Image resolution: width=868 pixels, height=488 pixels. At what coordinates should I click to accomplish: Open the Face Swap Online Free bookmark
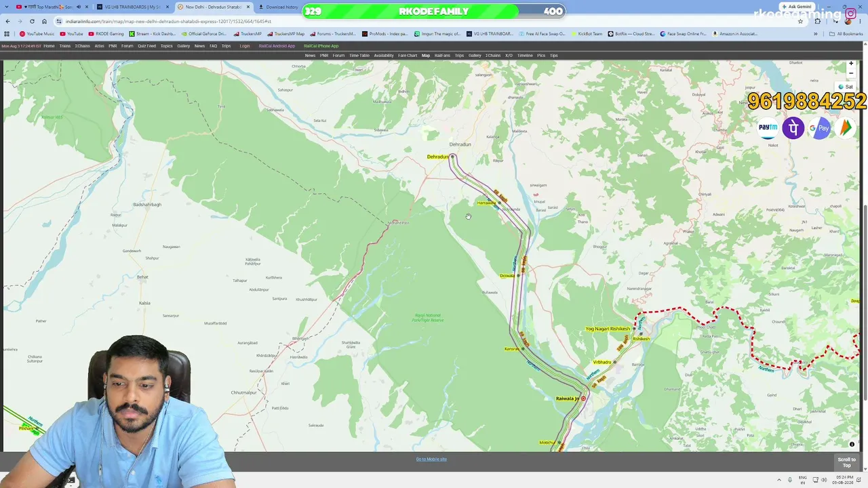pyautogui.click(x=684, y=34)
